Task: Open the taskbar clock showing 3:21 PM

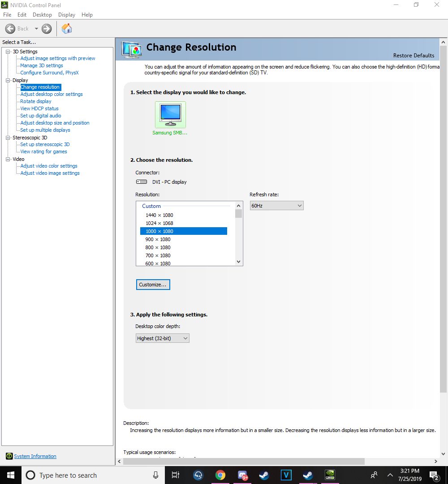Action: click(410, 475)
